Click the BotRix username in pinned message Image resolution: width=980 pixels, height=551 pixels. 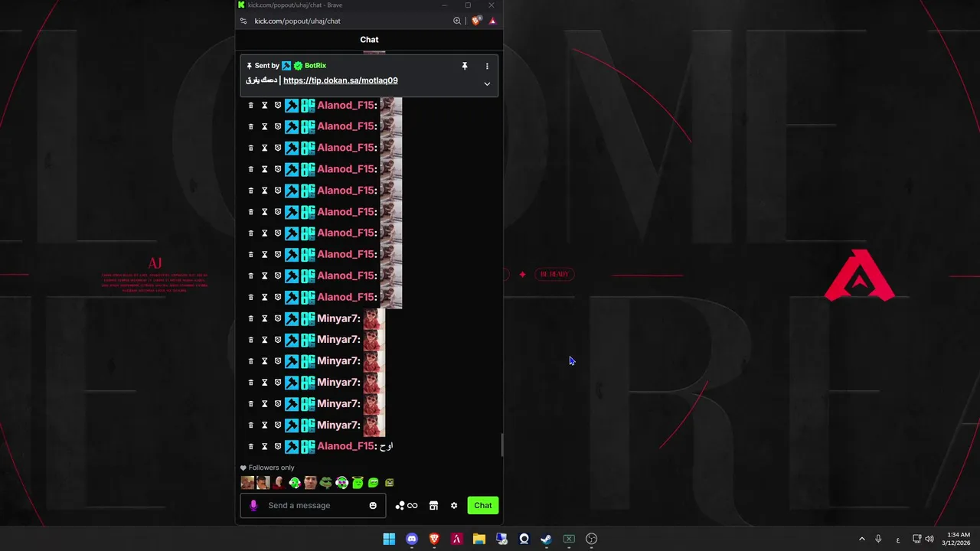pos(315,66)
